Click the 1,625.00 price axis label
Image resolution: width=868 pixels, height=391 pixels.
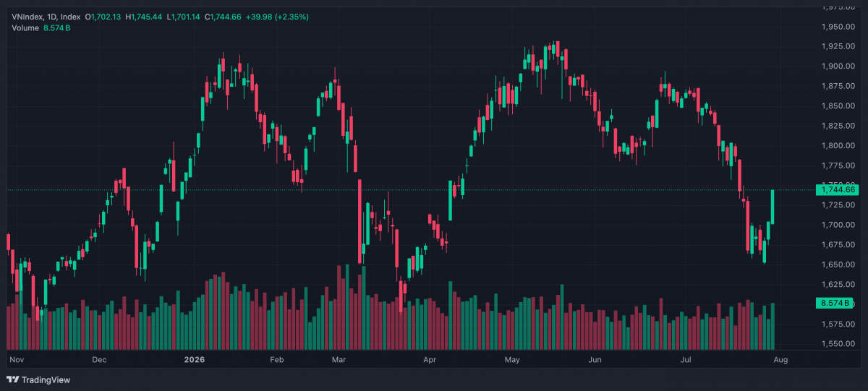click(x=840, y=284)
